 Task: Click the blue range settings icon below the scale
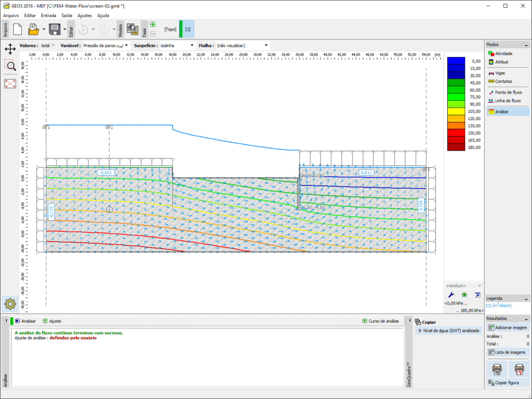(x=477, y=295)
